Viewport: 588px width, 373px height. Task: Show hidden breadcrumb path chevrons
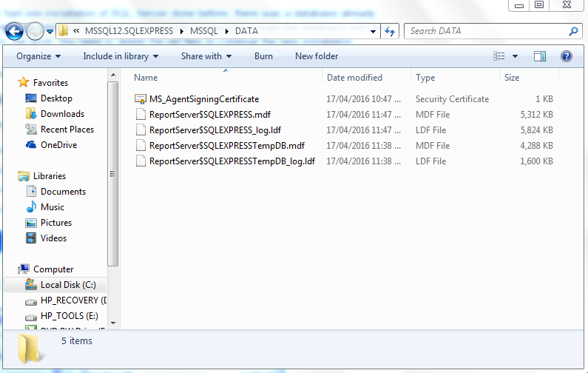pos(76,31)
